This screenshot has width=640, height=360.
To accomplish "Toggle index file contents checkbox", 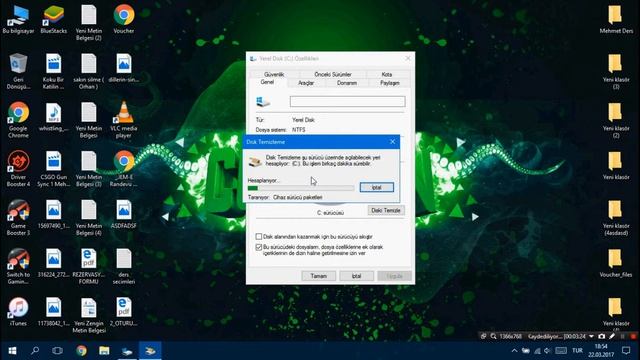I will [x=258, y=247].
